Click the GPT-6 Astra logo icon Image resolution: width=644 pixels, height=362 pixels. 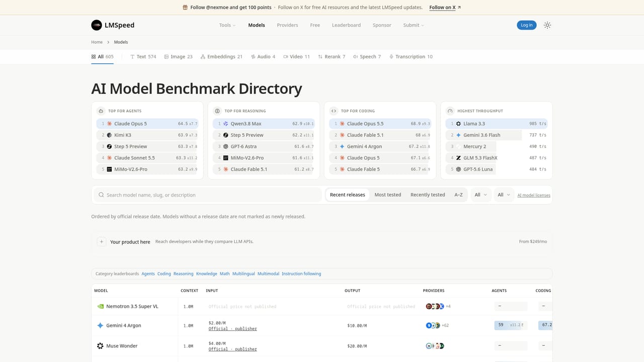[x=226, y=146]
